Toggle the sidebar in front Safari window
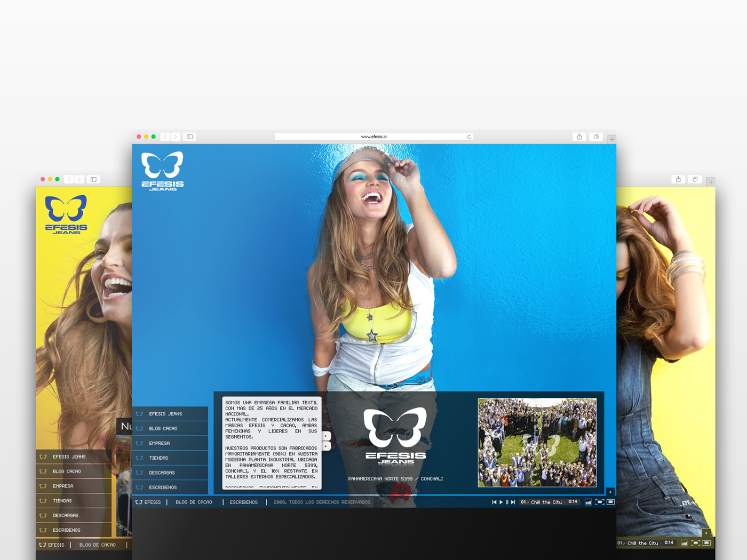This screenshot has height=560, width=747. pos(189,137)
